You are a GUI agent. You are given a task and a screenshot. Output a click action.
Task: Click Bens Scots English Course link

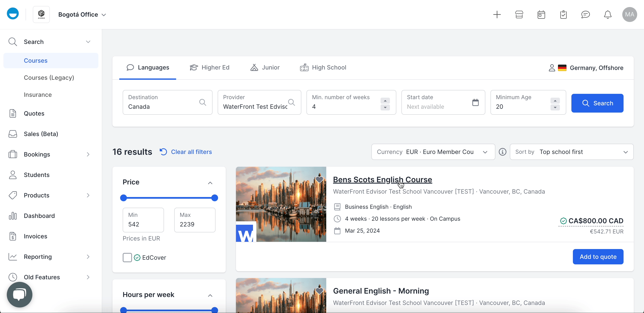point(382,179)
